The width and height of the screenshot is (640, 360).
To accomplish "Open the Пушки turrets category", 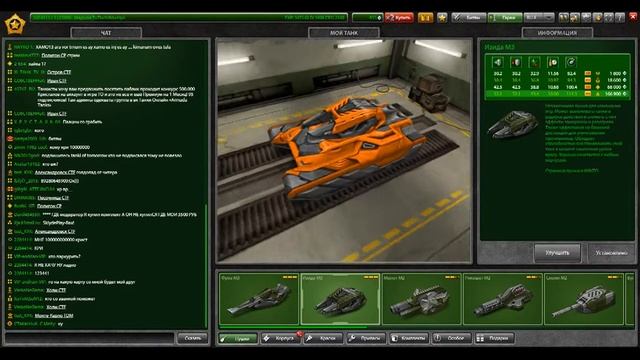I will [238, 338].
